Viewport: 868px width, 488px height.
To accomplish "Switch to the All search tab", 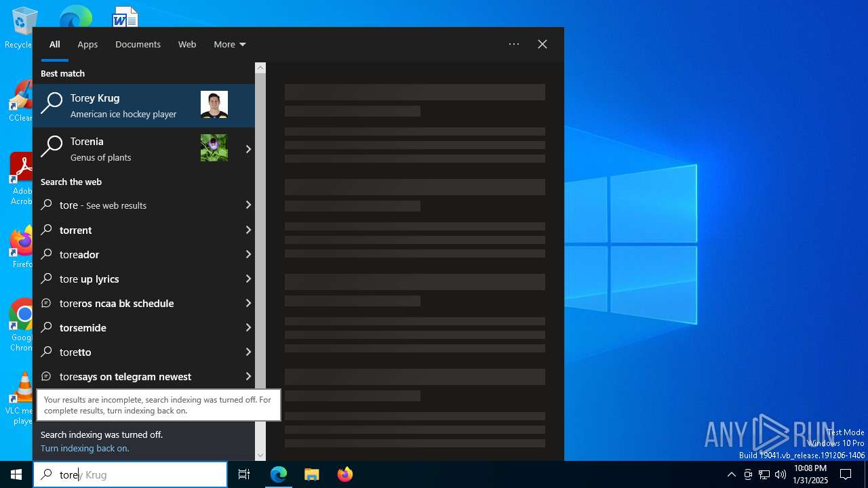I will (x=55, y=44).
